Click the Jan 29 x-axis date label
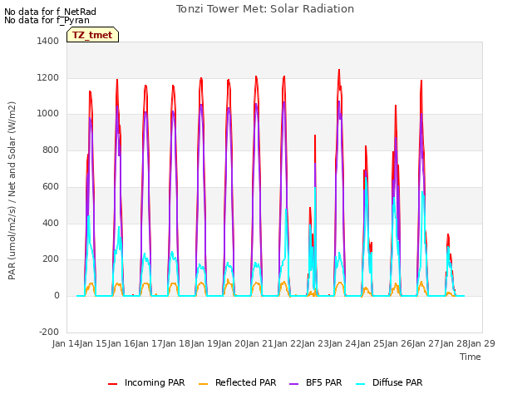 (x=481, y=343)
